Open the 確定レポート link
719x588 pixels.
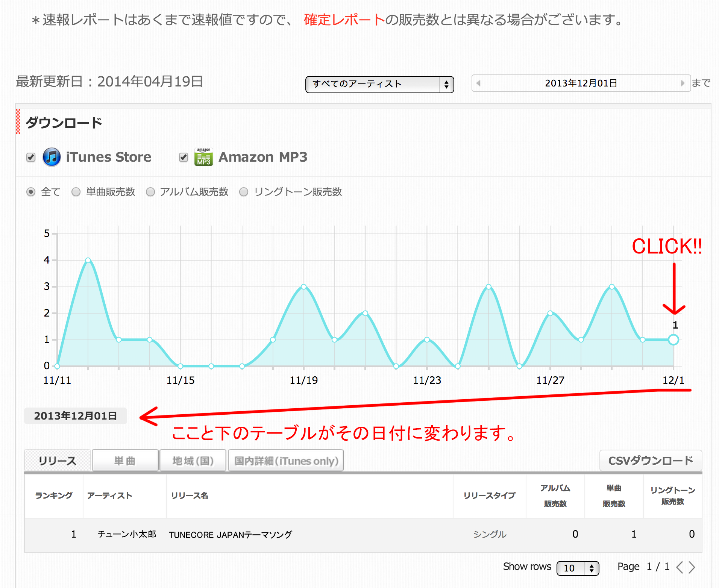[344, 20]
